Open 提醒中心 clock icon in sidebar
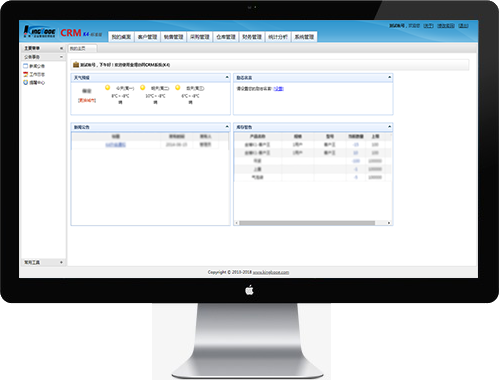Viewport: 499px width, 380px height. [x=25, y=82]
